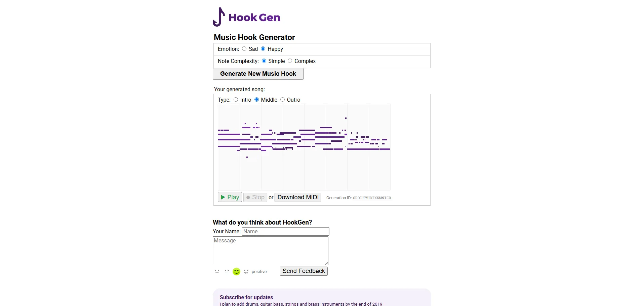Set note complexity to Simple
The height and width of the screenshot is (306, 644).
click(264, 61)
